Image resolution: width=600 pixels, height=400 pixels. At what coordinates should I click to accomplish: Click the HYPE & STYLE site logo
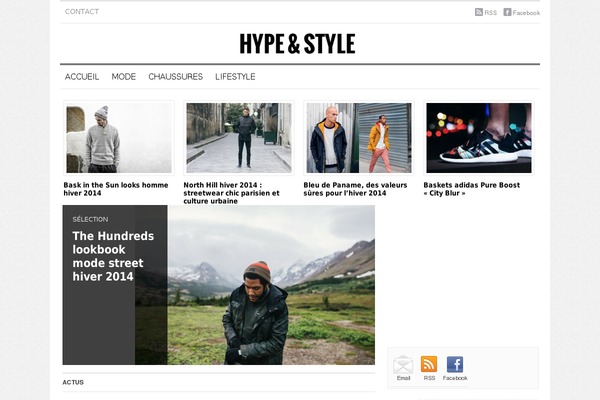[297, 44]
